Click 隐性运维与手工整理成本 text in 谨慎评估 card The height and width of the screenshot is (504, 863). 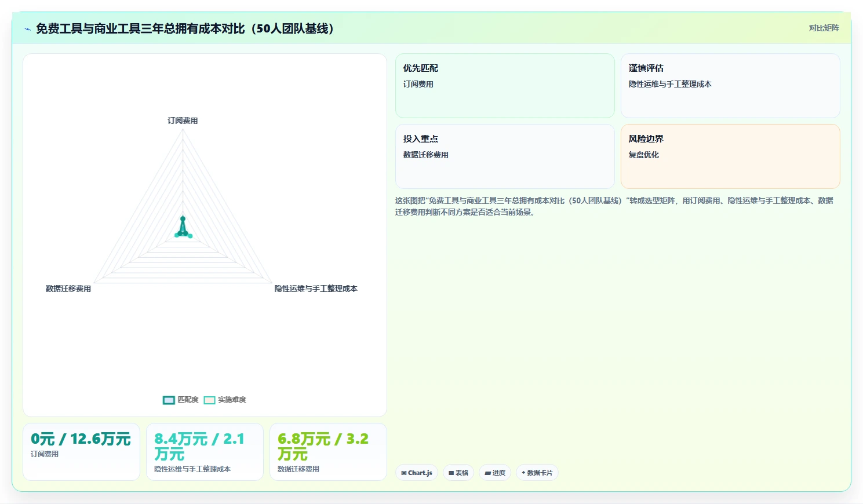click(670, 84)
